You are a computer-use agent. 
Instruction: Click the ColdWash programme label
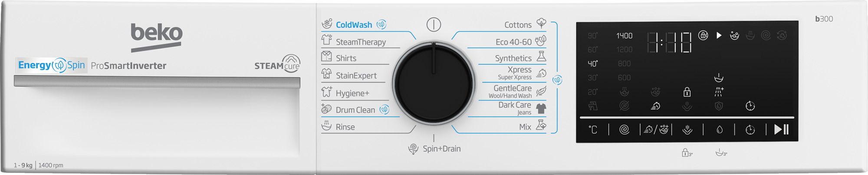(354, 25)
